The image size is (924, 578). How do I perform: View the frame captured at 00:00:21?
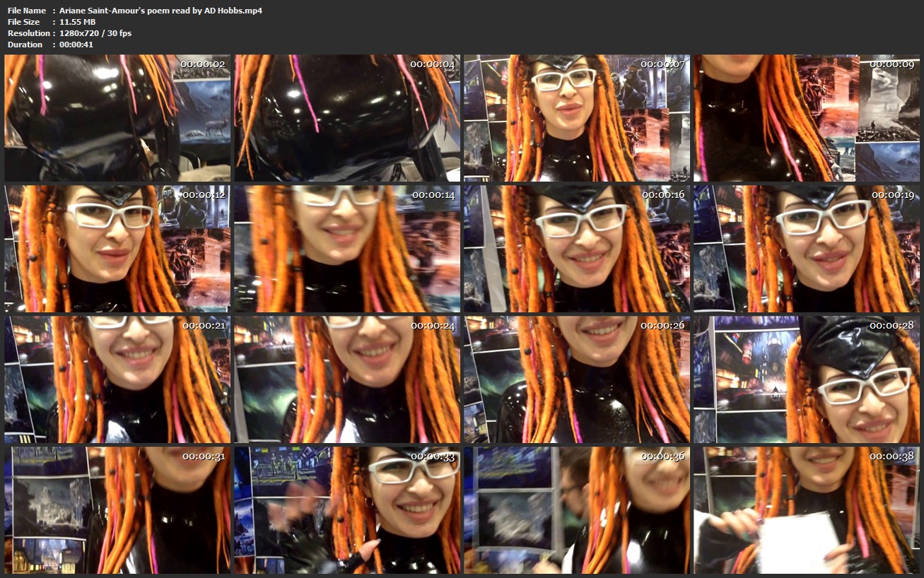point(117,379)
